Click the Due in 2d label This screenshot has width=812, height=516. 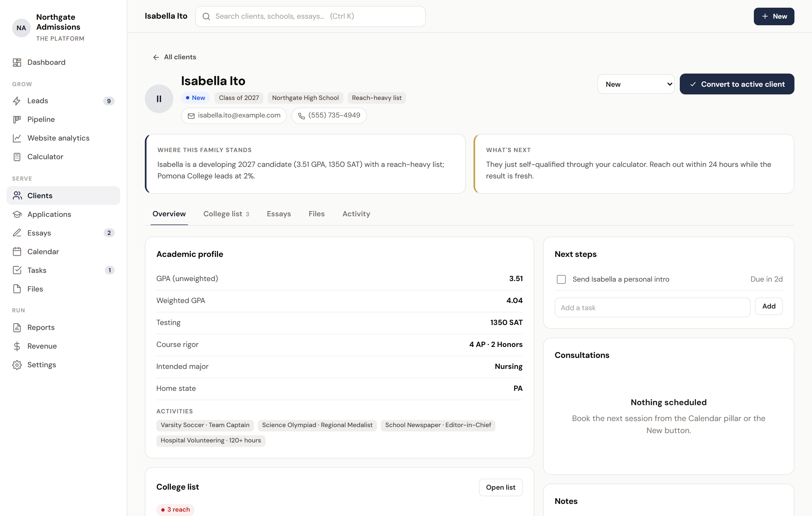pyautogui.click(x=766, y=279)
